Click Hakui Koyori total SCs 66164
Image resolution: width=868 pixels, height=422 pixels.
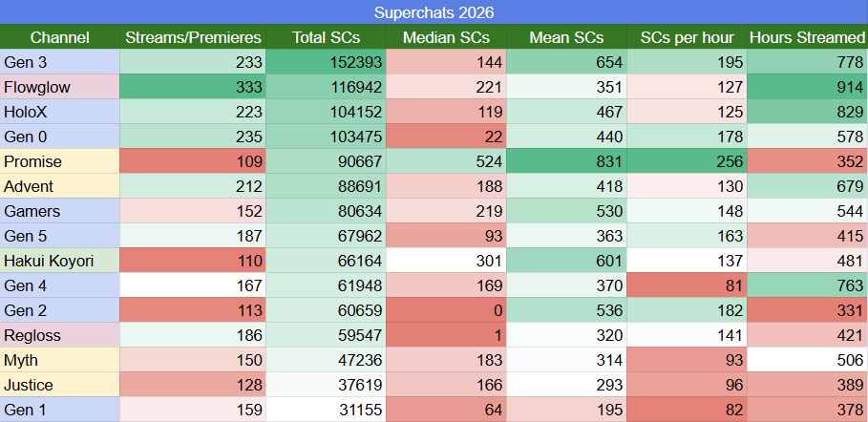326,261
